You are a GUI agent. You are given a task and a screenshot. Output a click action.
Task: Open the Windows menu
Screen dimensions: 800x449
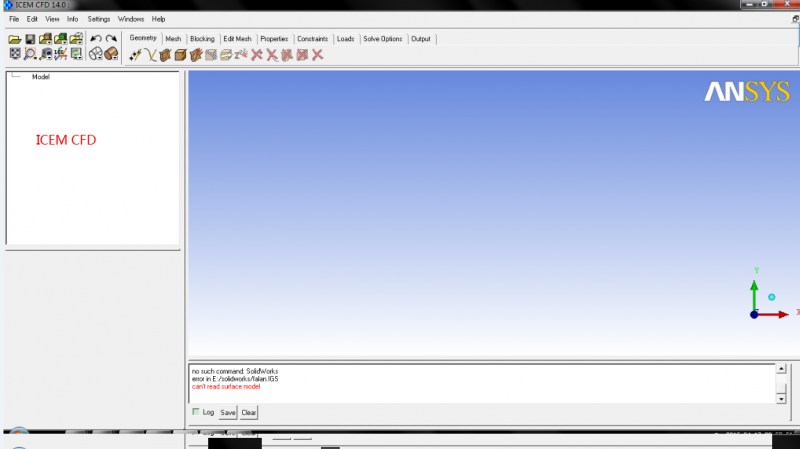pyautogui.click(x=131, y=19)
